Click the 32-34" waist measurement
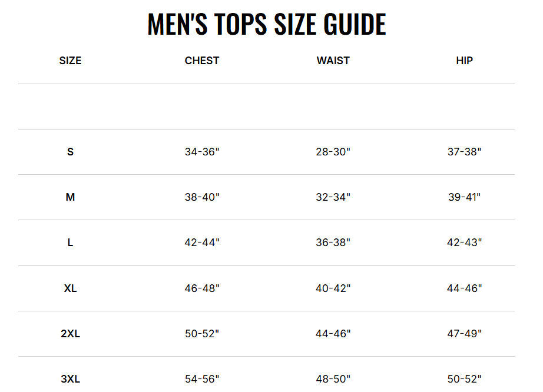This screenshot has width=543, height=392. tap(333, 197)
